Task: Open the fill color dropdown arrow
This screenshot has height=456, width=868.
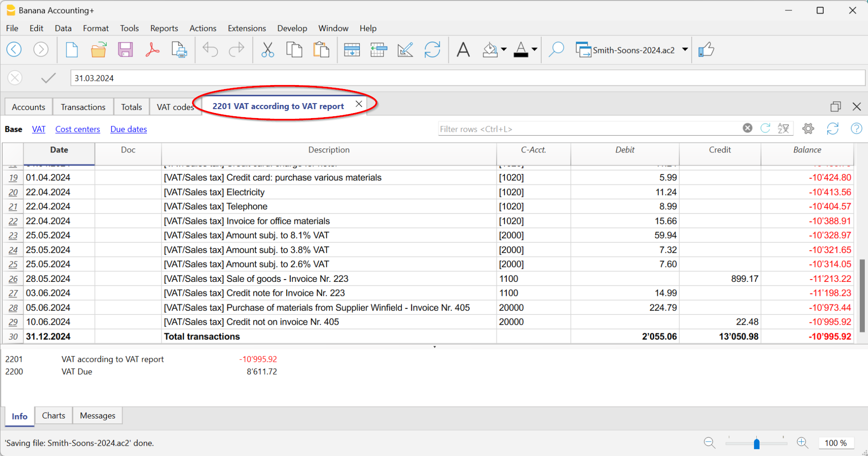Action: tap(503, 50)
